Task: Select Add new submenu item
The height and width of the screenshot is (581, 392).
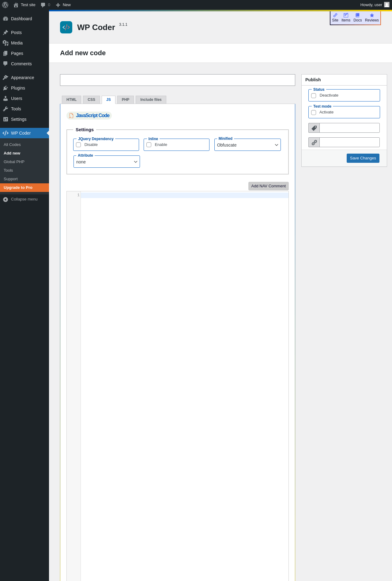Action: [12, 153]
